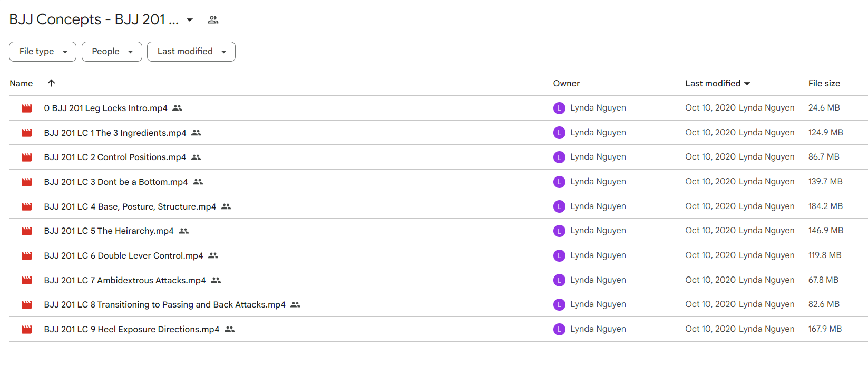Viewport: 868px width, 376px height.
Task: Click shared icon next to Dont be a Bottom.mp4
Action: pos(198,182)
